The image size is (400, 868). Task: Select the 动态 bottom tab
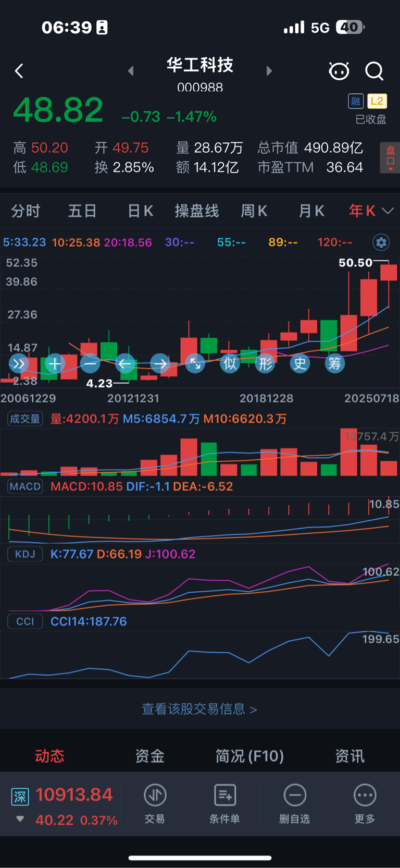[x=50, y=756]
